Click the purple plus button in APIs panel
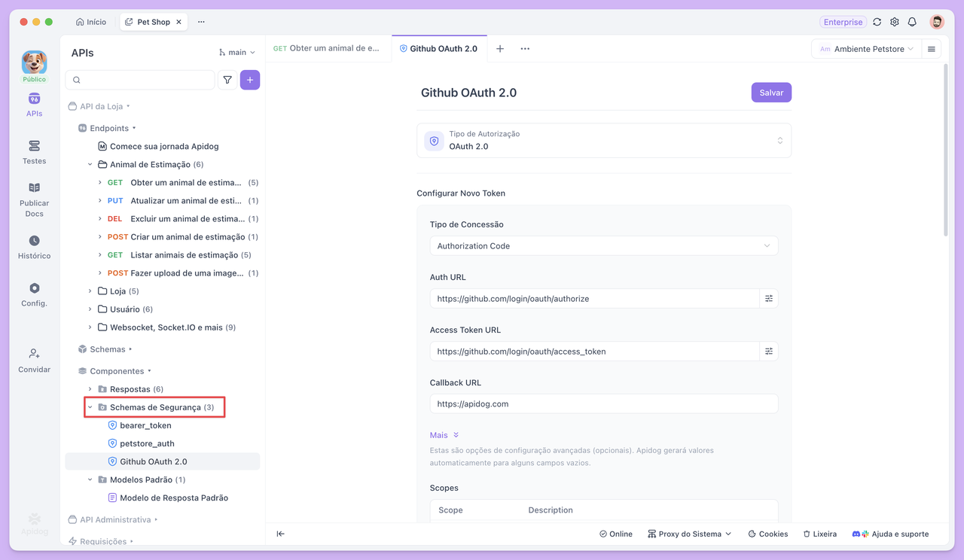The height and width of the screenshot is (560, 964). click(x=250, y=80)
